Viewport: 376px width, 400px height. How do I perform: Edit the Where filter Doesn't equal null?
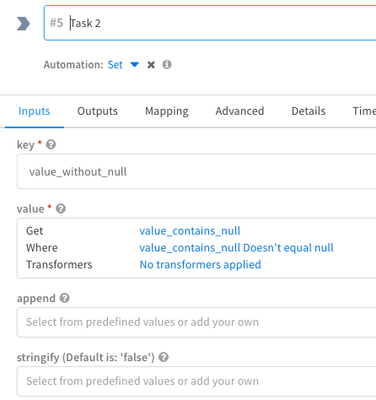pyautogui.click(x=236, y=248)
